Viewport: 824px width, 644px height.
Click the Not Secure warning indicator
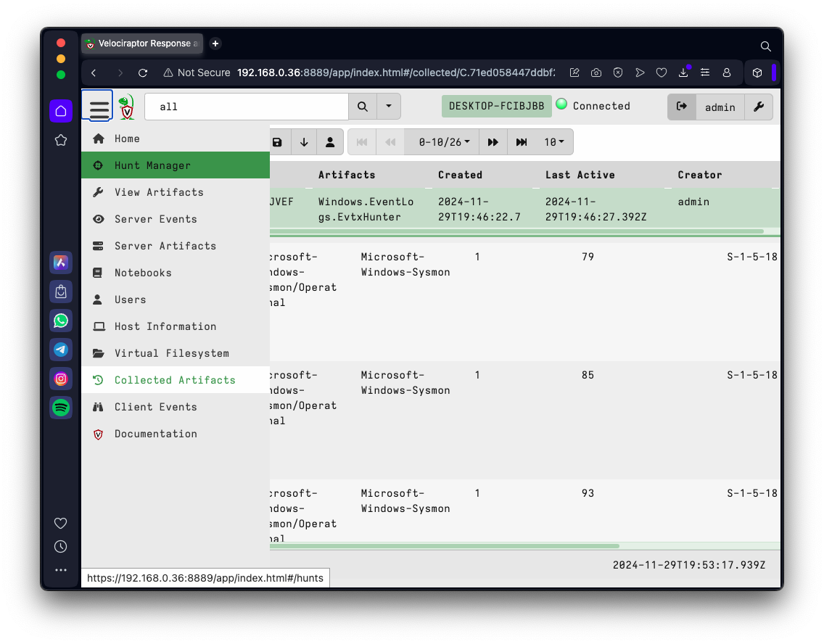coord(197,73)
